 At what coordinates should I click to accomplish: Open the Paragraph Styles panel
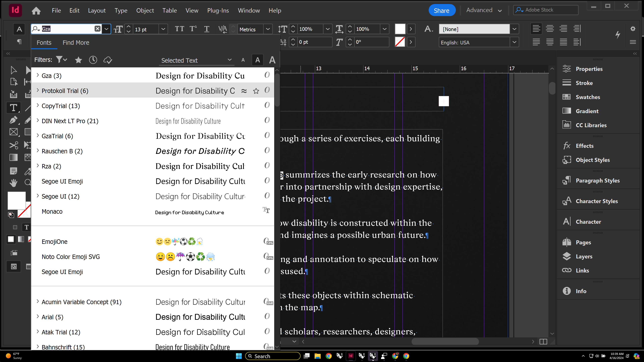point(598,180)
